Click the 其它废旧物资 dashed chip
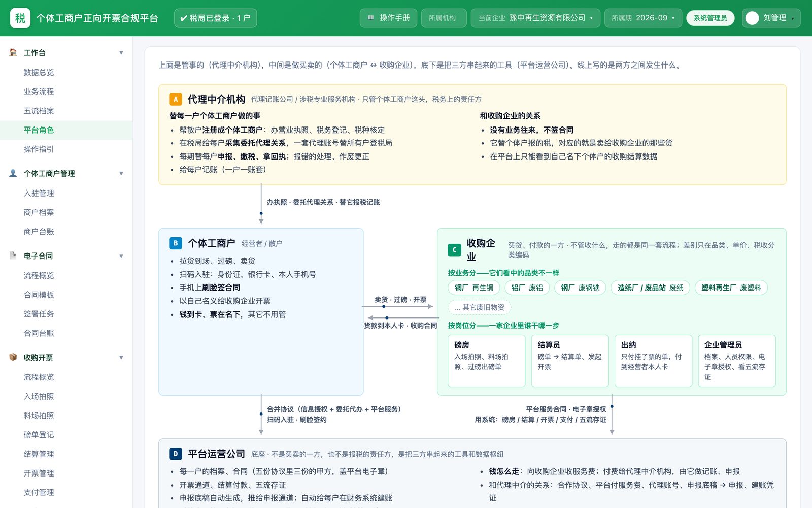 tap(480, 307)
